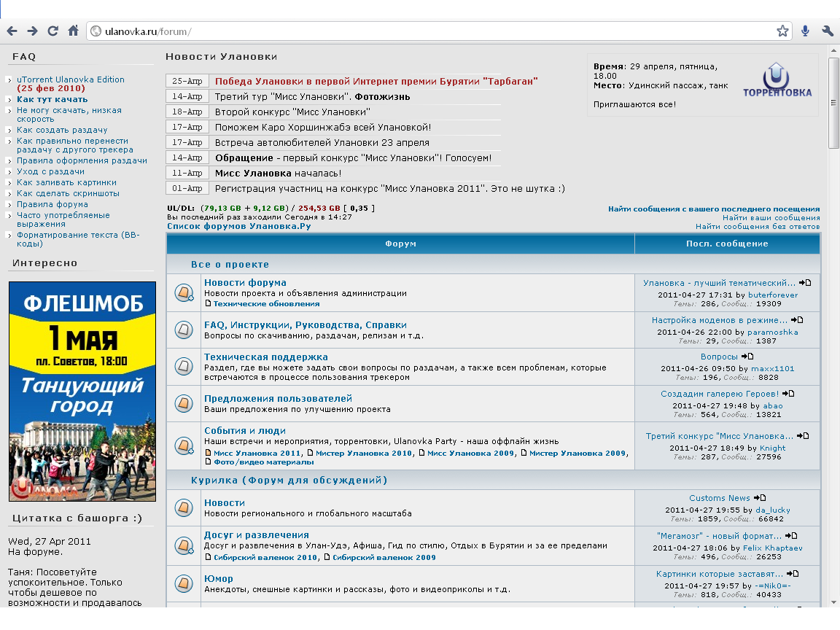Find posts since your last visit link
Screen dimensions: 840x630
coord(714,209)
